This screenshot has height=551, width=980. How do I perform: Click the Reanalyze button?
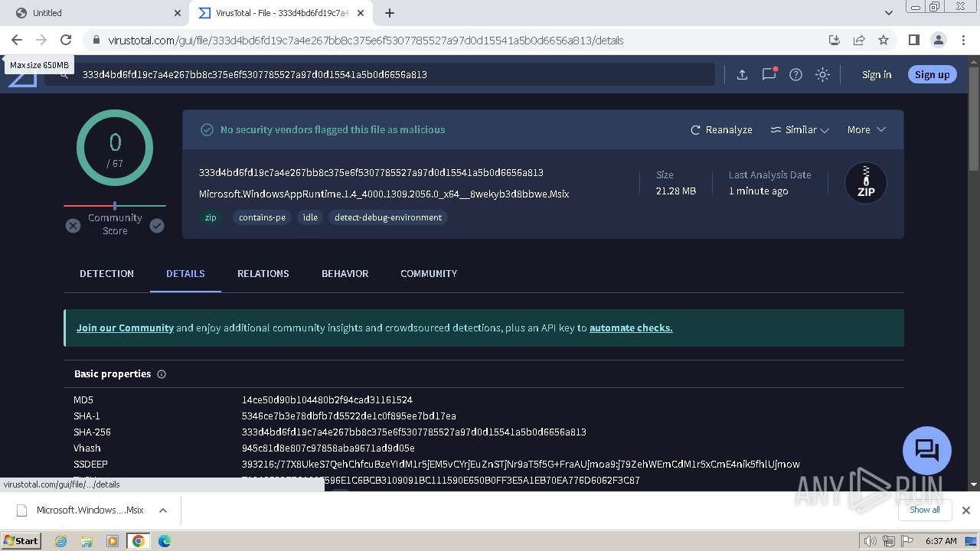click(x=721, y=129)
